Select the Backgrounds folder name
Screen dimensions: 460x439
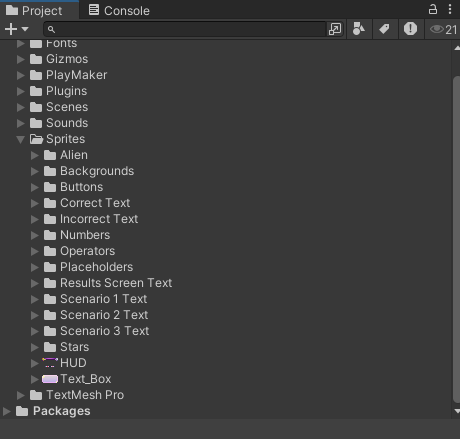point(97,171)
